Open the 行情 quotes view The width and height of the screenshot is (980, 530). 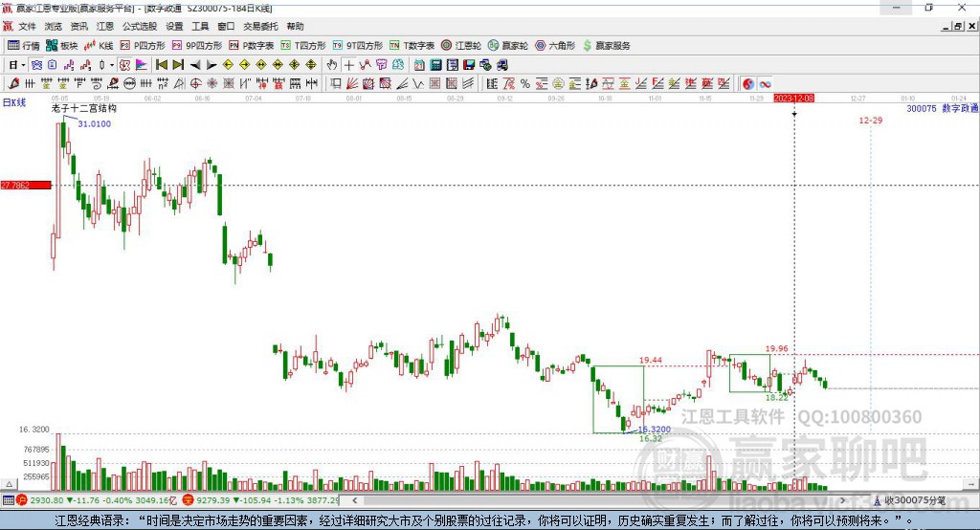point(23,46)
